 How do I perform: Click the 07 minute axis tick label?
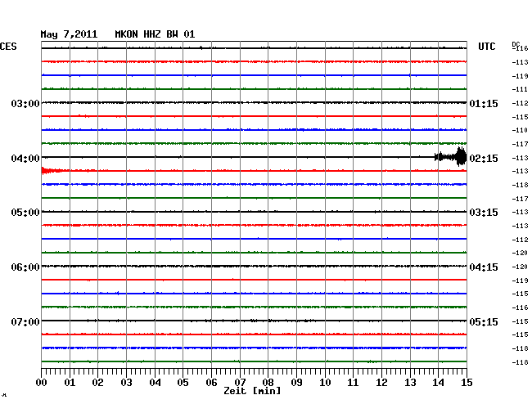pos(240,383)
